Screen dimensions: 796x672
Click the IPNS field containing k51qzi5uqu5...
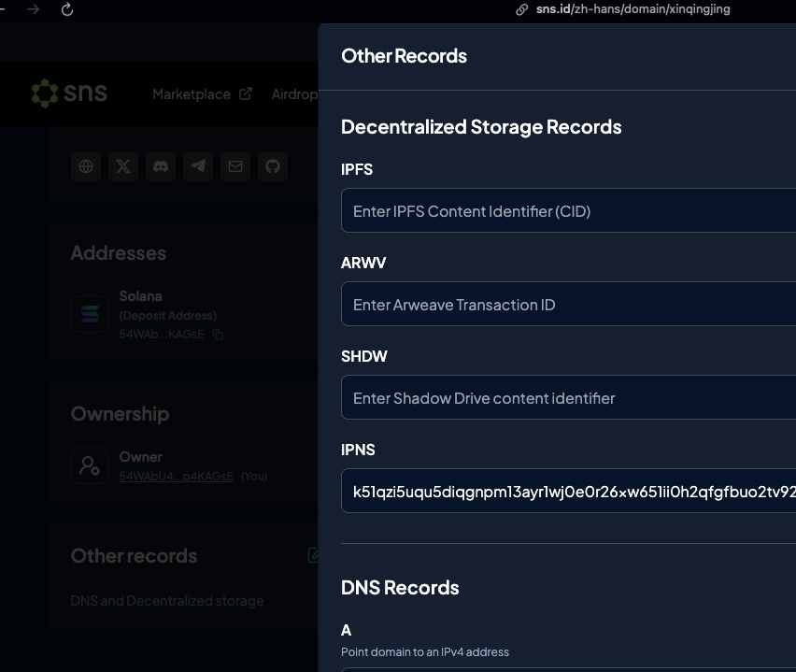569,491
